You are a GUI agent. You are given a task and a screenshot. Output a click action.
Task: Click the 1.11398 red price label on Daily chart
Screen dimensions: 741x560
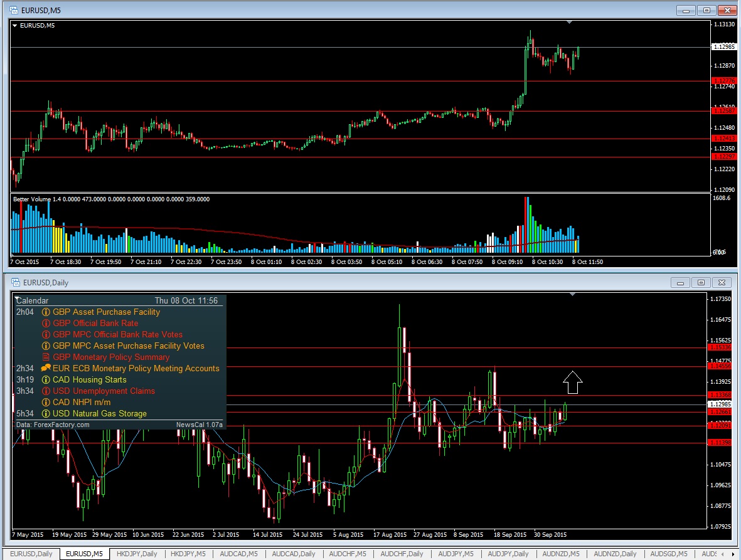720,443
